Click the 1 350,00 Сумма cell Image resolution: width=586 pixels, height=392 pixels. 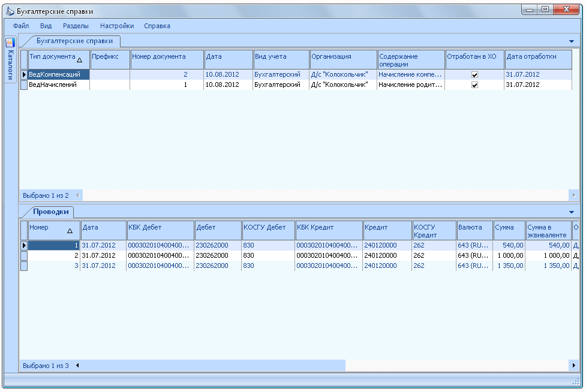coord(509,266)
